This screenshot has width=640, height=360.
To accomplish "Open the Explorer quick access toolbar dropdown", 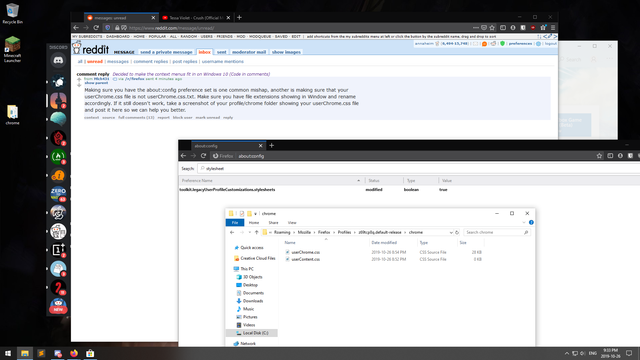I will (256, 213).
